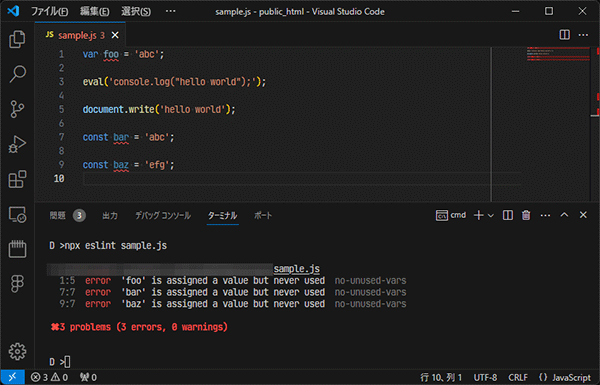Open the Remote Explorer view
600x385 pixels.
(17, 214)
